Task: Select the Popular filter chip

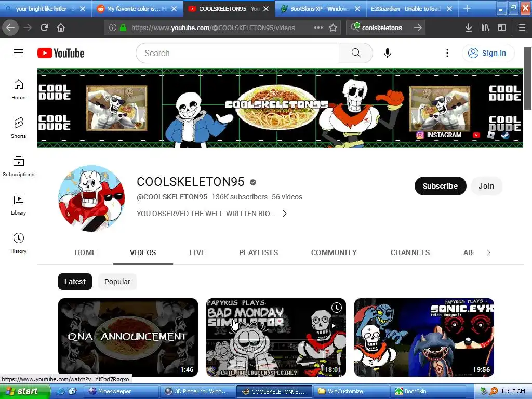Action: click(x=117, y=282)
